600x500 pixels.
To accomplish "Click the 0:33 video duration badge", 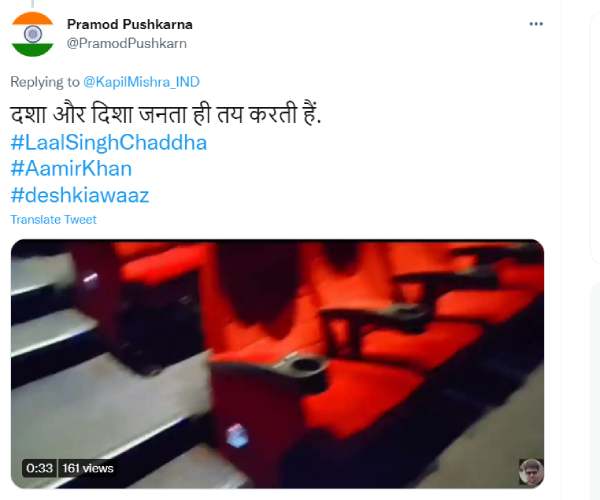I will (x=39, y=468).
